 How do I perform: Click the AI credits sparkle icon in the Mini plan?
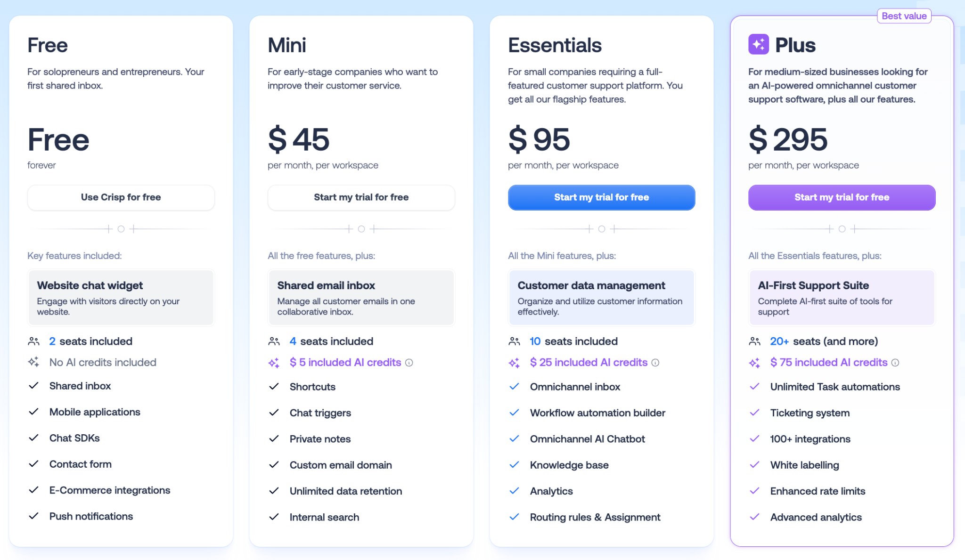tap(274, 363)
